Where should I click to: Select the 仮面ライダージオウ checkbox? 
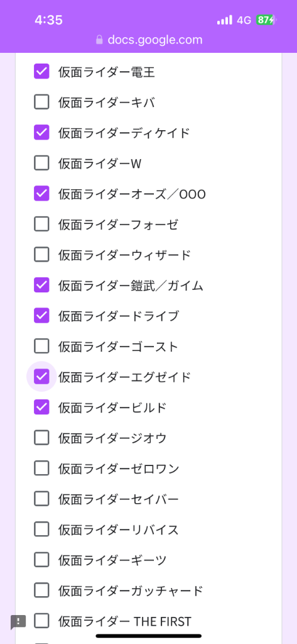(41, 438)
